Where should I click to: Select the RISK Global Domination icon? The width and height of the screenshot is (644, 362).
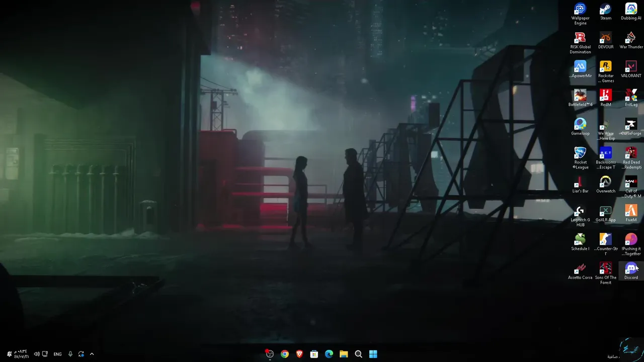[x=580, y=43]
